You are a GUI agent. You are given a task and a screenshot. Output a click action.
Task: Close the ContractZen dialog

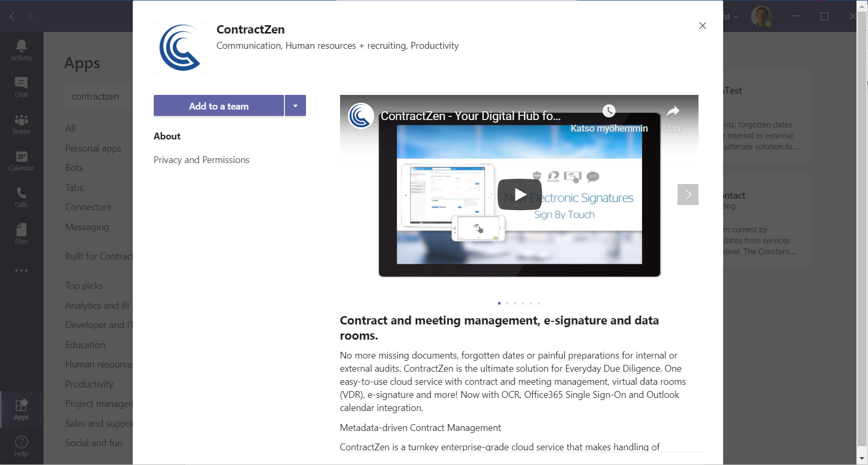click(x=702, y=26)
